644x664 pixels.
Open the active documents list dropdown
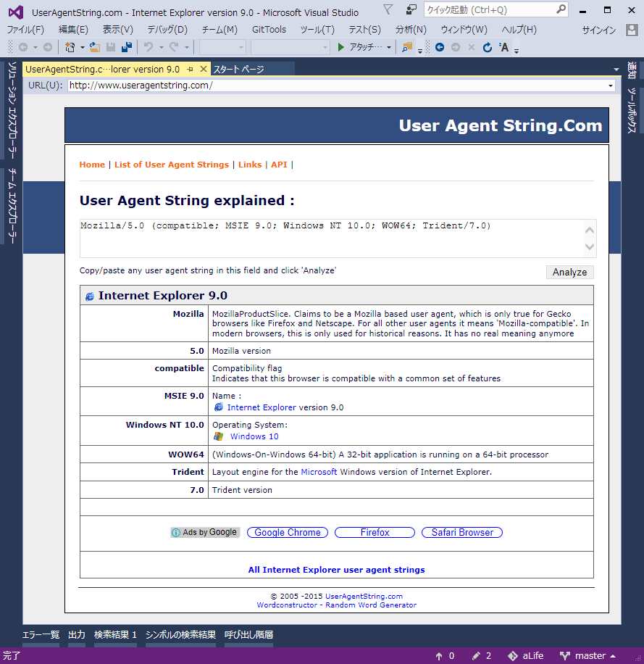pos(616,69)
